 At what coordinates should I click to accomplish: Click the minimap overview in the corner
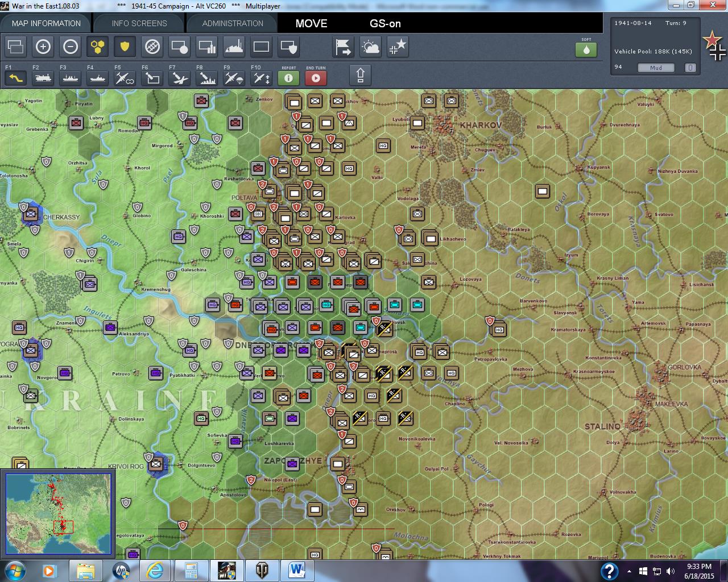tap(59, 513)
